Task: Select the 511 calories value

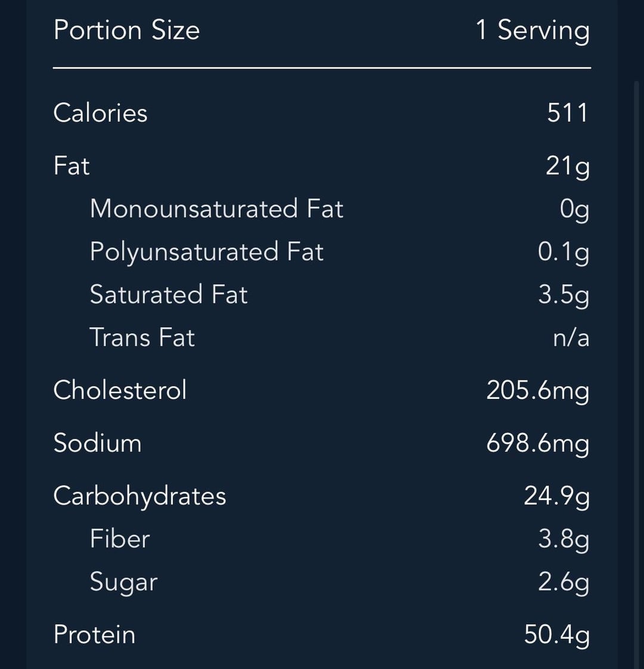Action: [568, 113]
